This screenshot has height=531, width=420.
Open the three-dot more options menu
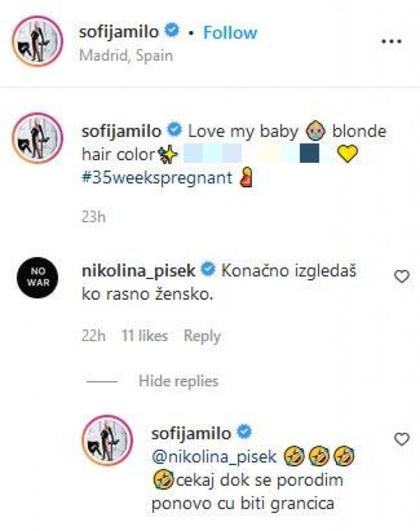tap(392, 42)
